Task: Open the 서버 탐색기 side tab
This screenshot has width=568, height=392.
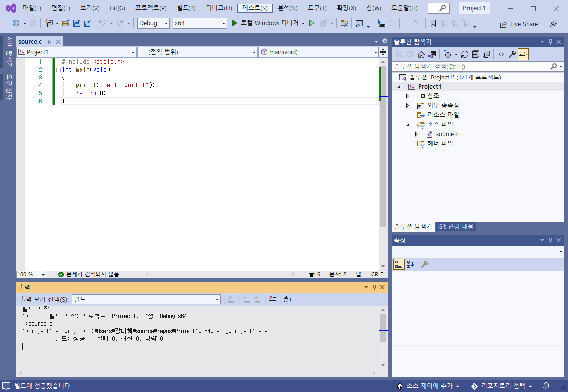Action: tap(9, 52)
